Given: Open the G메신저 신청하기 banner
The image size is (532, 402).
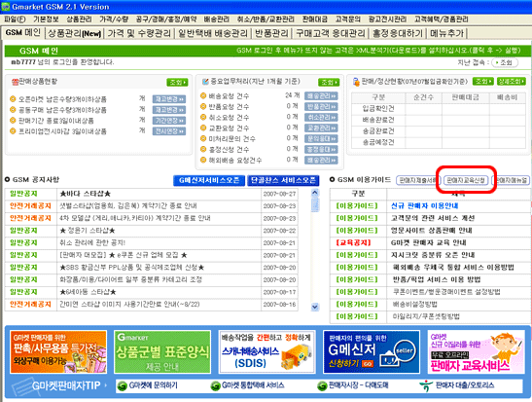Looking at the screenshot, I should tap(372, 351).
